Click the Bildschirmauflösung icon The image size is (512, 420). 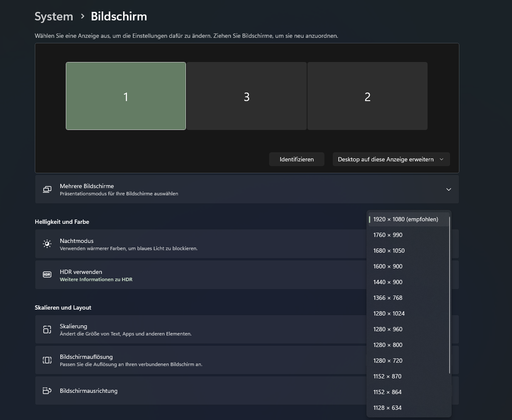point(47,360)
